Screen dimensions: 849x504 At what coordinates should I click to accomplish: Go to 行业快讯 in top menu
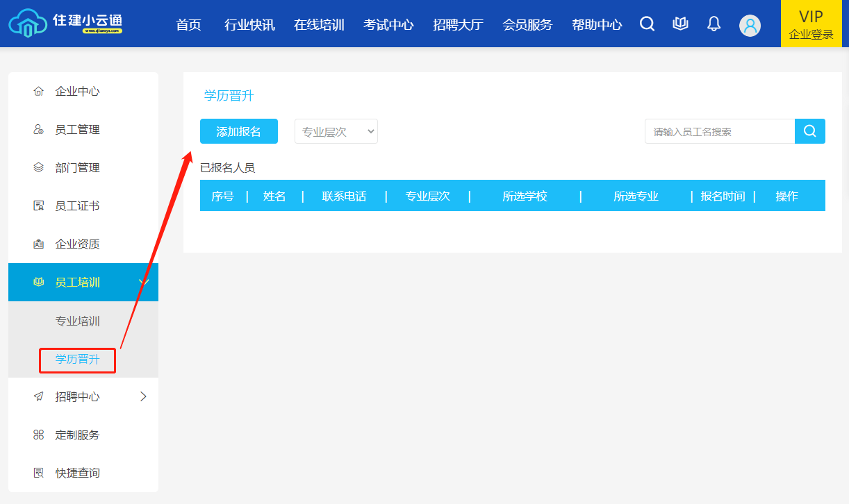click(x=249, y=25)
